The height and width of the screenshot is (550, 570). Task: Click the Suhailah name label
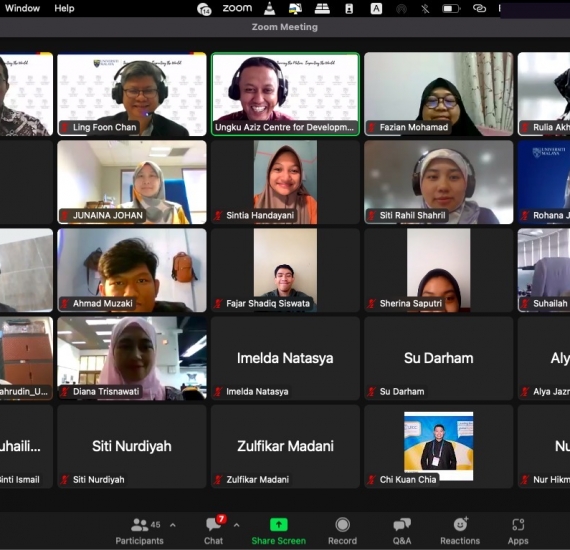(550, 304)
